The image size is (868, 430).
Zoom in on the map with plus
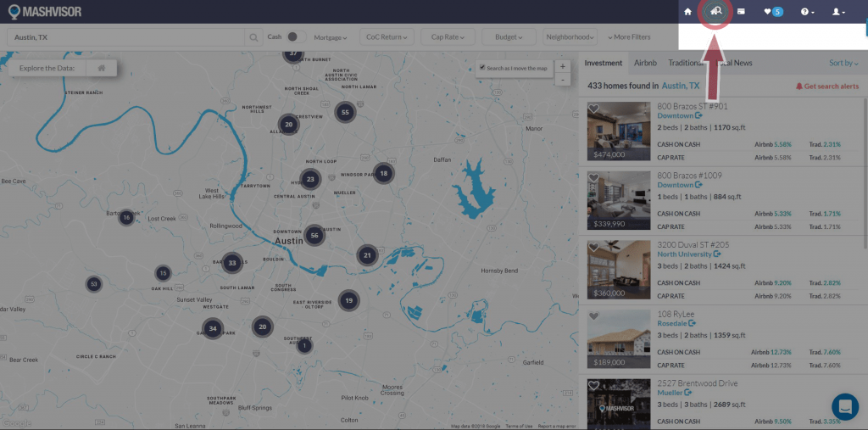point(562,66)
